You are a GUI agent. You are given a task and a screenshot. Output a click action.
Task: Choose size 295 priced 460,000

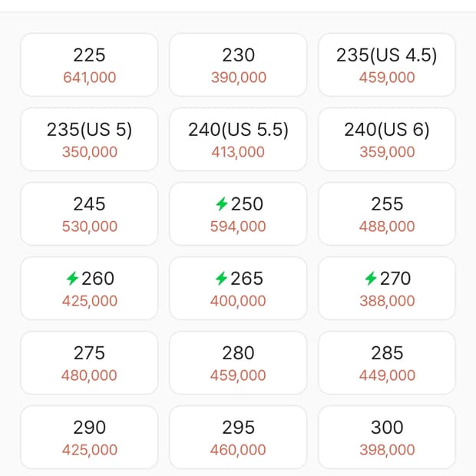pyautogui.click(x=238, y=437)
